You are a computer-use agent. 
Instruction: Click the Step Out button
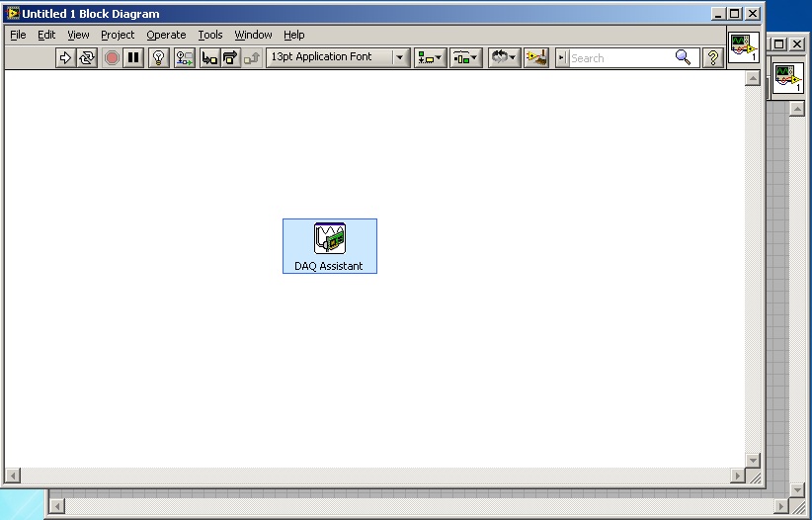252,57
